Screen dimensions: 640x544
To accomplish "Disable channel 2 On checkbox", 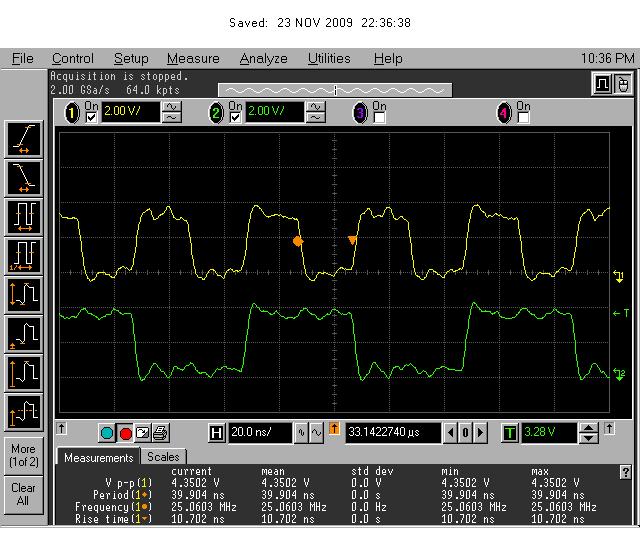I will [x=235, y=117].
